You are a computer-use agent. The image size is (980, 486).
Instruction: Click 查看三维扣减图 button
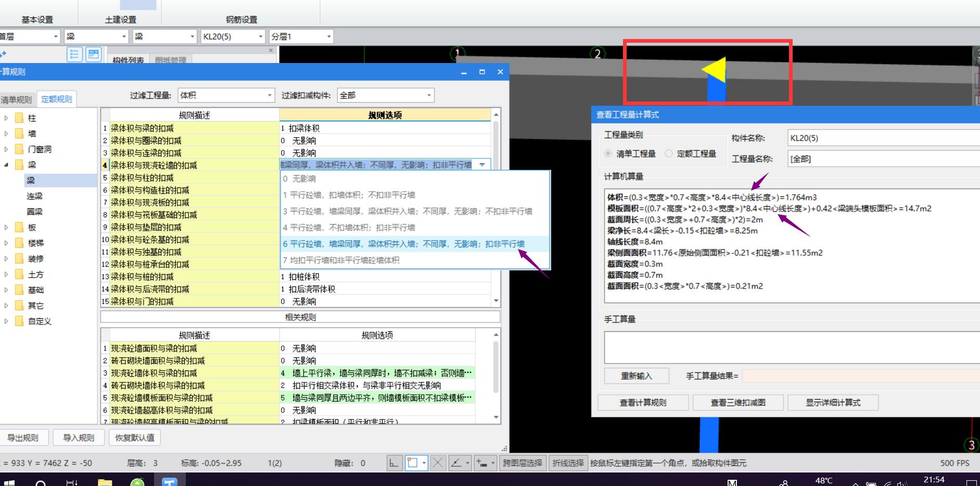coord(738,403)
